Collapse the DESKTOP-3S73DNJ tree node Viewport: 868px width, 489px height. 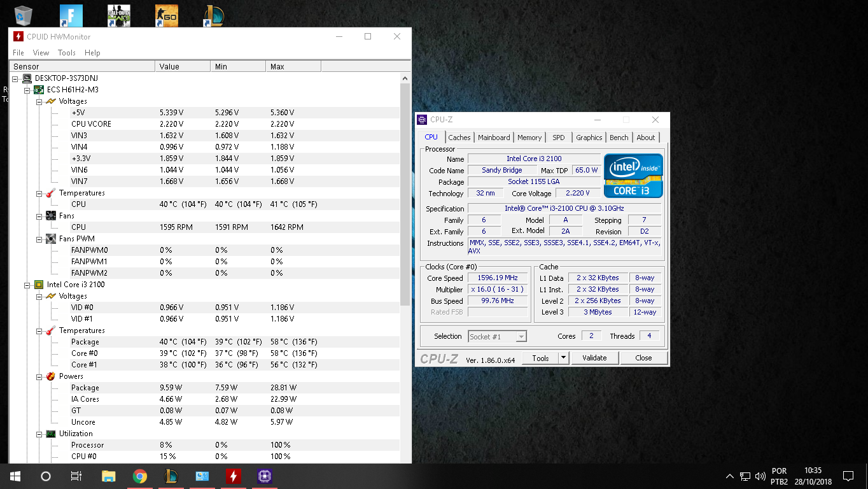pos(15,78)
